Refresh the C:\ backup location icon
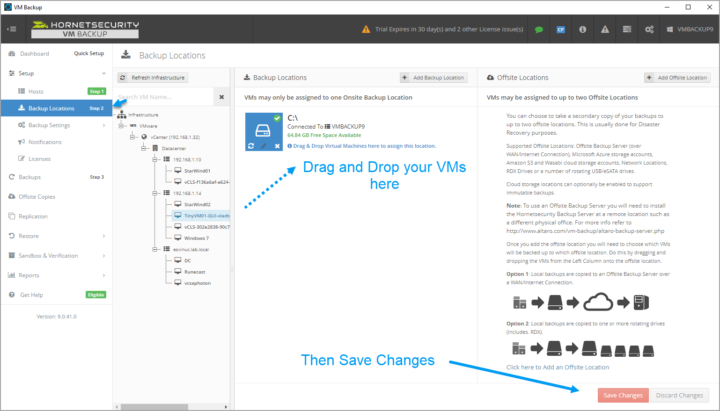 pos(251,146)
